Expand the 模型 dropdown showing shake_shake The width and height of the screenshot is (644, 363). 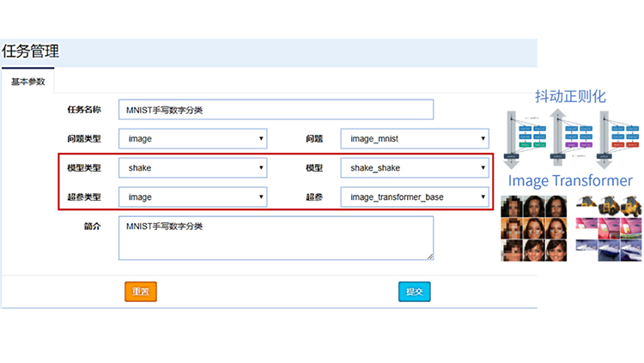[x=415, y=168]
